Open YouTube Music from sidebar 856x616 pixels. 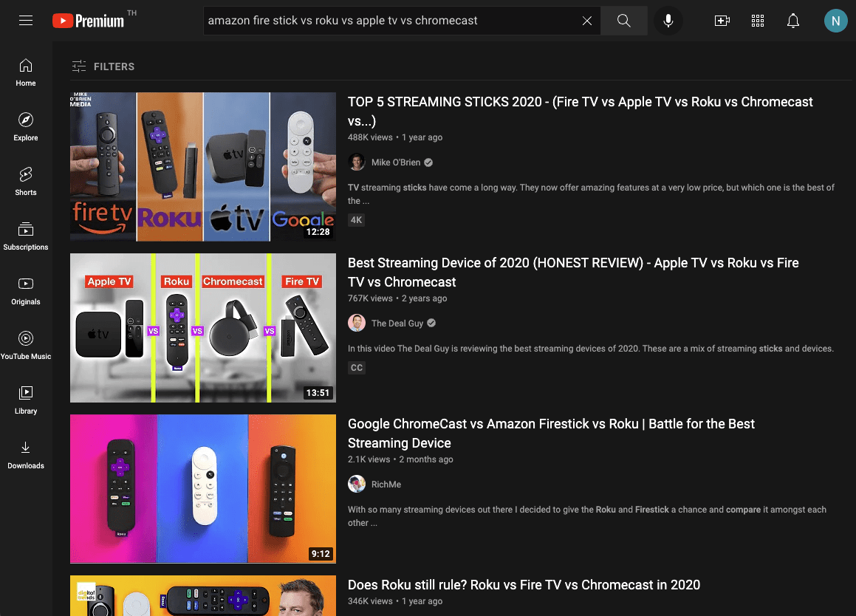[26, 346]
